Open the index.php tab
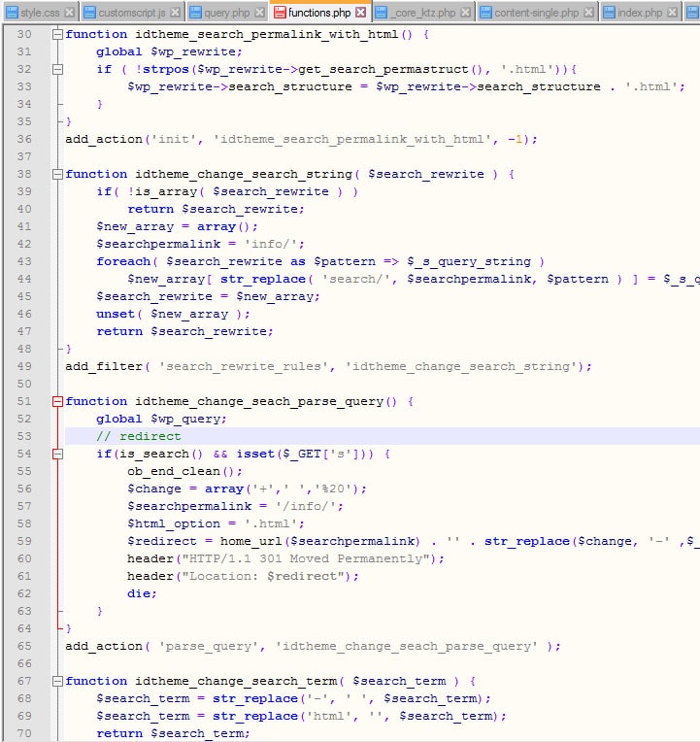This screenshot has width=700, height=742. [x=640, y=13]
